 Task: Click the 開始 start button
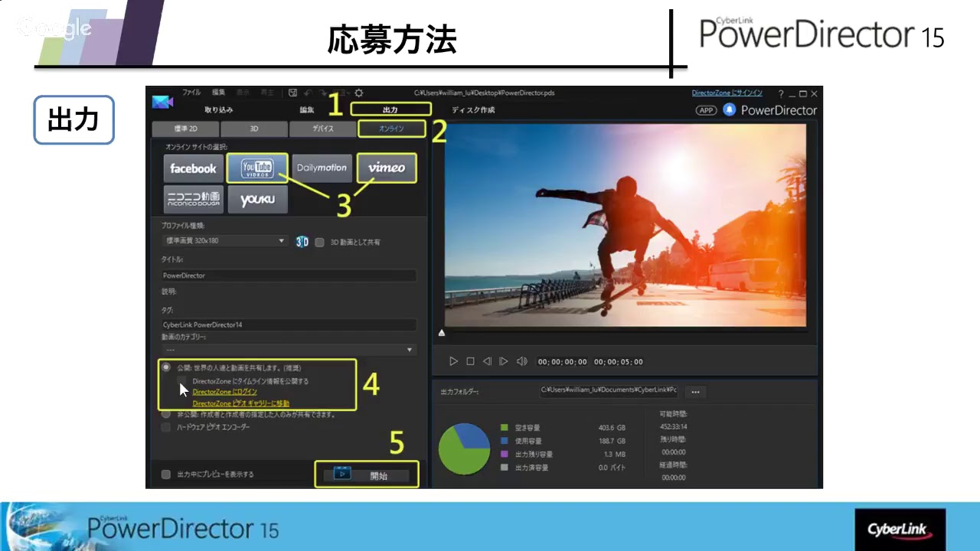[x=366, y=474]
